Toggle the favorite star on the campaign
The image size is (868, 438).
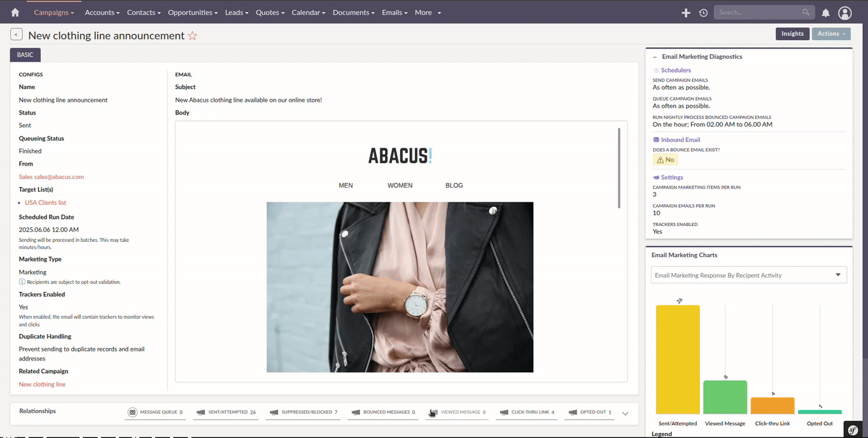193,36
